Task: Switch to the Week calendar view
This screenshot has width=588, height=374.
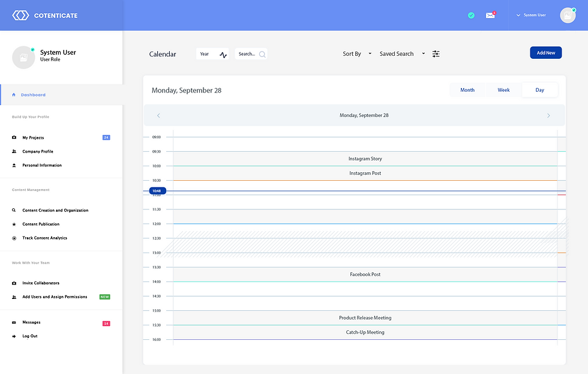Action: pos(503,89)
